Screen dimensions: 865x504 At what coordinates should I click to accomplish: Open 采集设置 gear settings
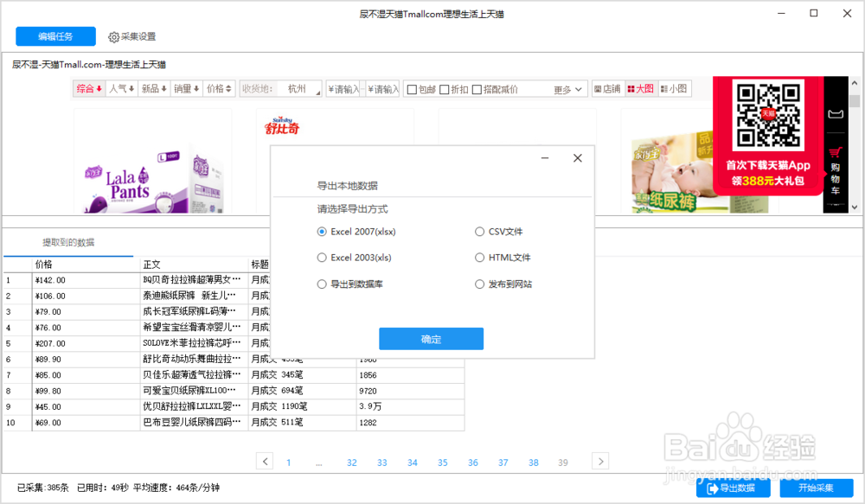pyautogui.click(x=131, y=36)
